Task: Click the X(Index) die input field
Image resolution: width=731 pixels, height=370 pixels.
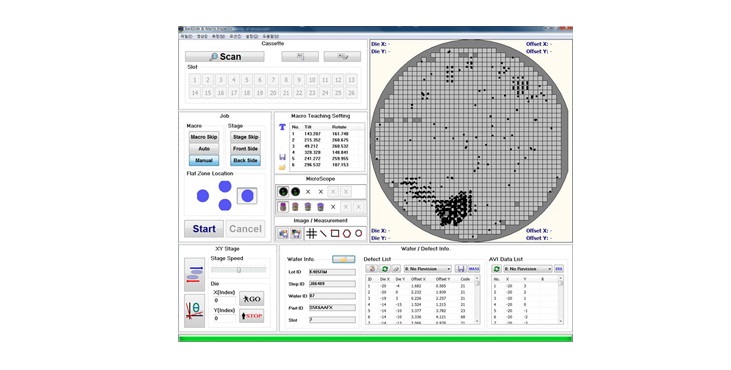Action: click(x=225, y=301)
